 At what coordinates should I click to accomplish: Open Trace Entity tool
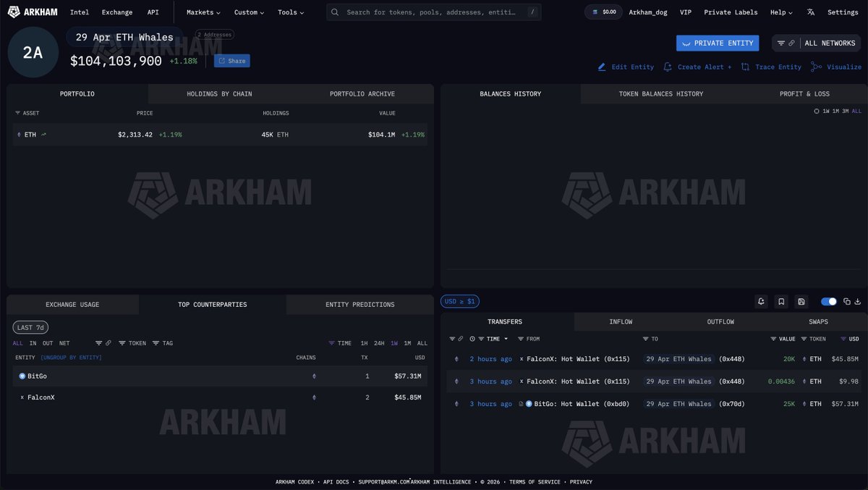coord(771,67)
